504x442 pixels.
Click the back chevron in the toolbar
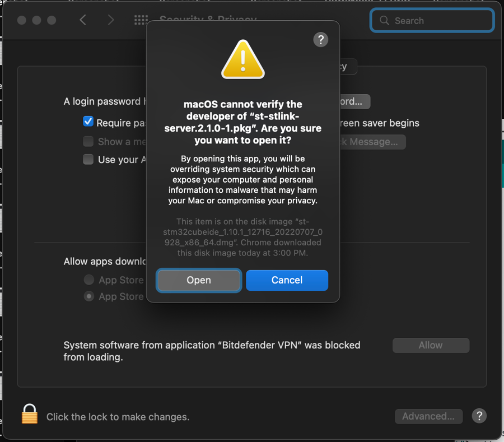pyautogui.click(x=83, y=20)
